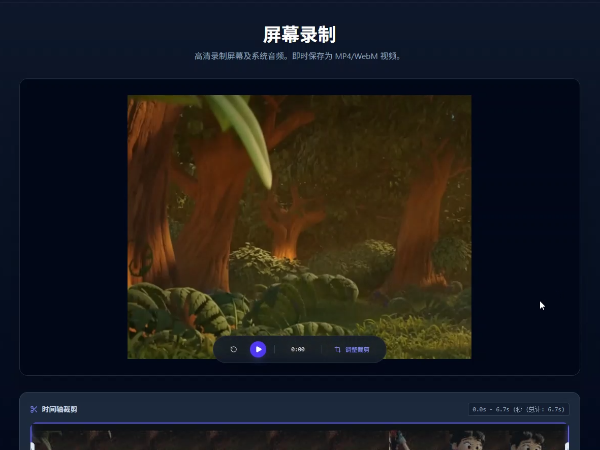600x450 pixels.
Task: Click the 0.0s - 6.7s trim range readout
Action: pyautogui.click(x=518, y=409)
